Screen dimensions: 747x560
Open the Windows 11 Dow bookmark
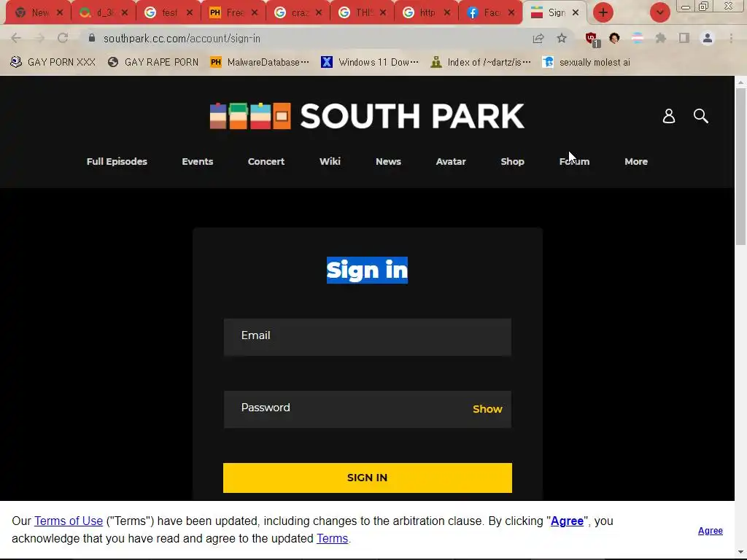tap(370, 63)
